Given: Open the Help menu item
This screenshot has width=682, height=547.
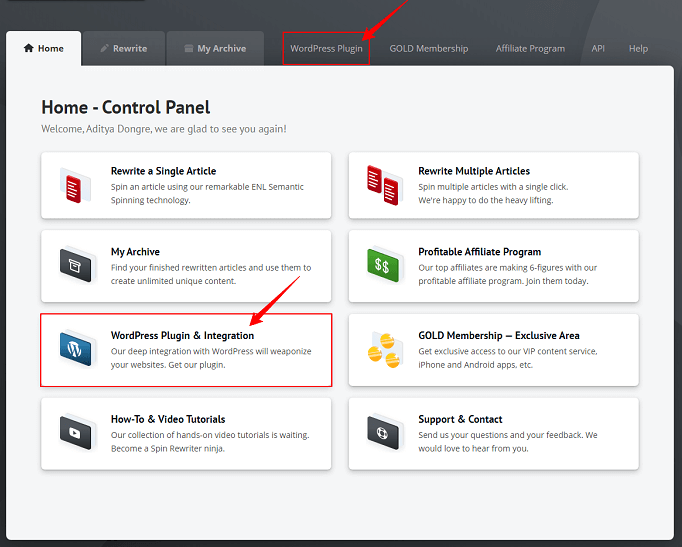Looking at the screenshot, I should pyautogui.click(x=638, y=48).
